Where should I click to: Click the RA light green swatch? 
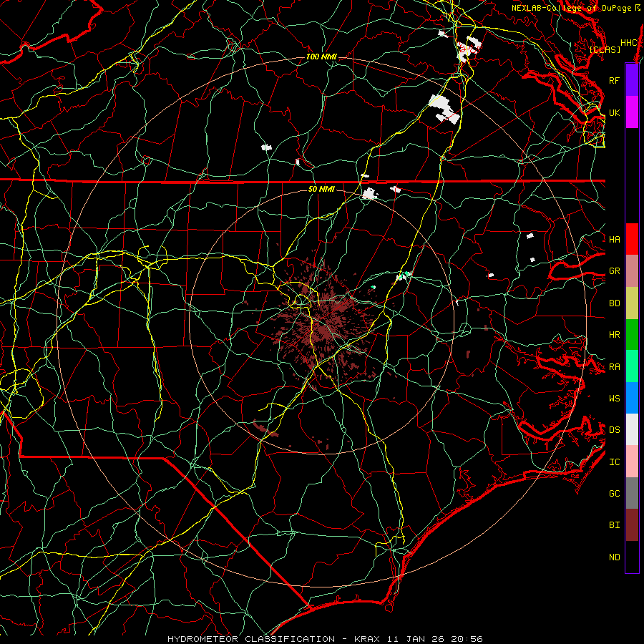(x=632, y=366)
